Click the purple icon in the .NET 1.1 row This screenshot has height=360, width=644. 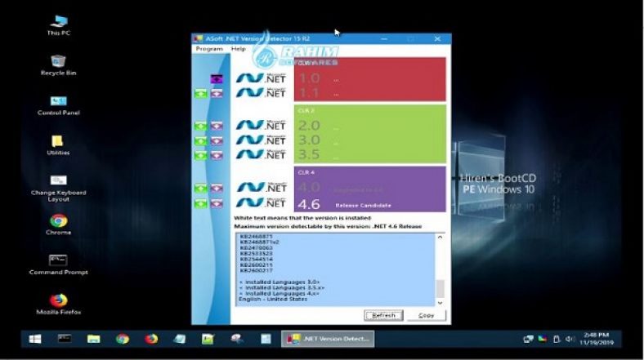pos(217,94)
